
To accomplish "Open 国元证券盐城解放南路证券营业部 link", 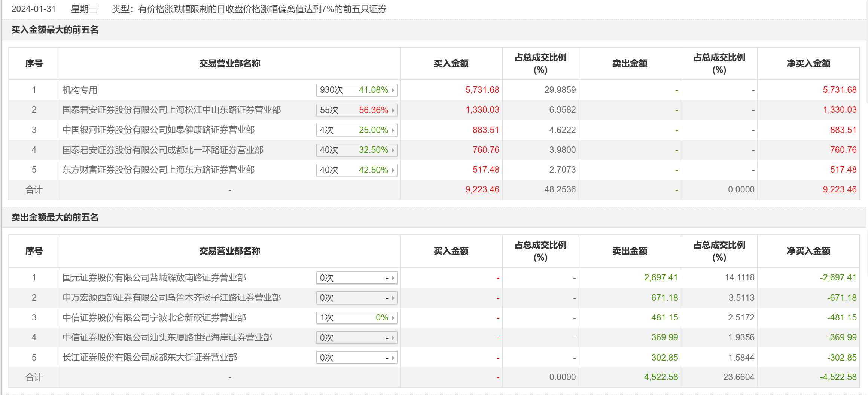I will (154, 278).
